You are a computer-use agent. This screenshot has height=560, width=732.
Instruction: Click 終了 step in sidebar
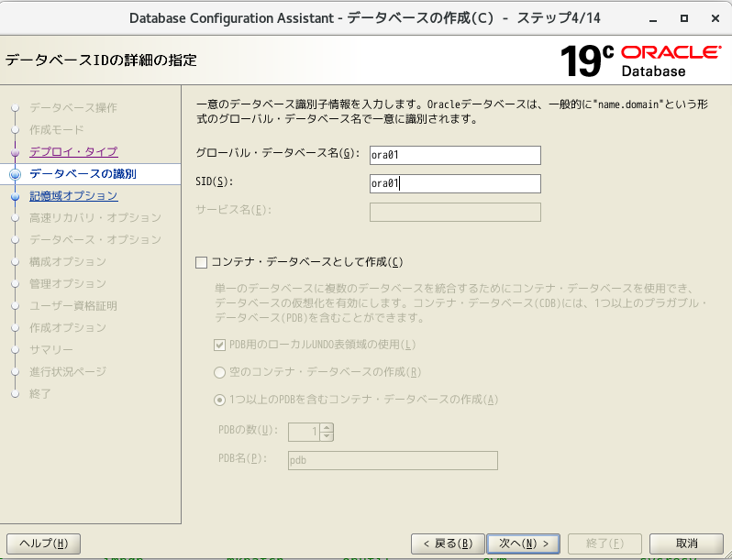(40, 394)
